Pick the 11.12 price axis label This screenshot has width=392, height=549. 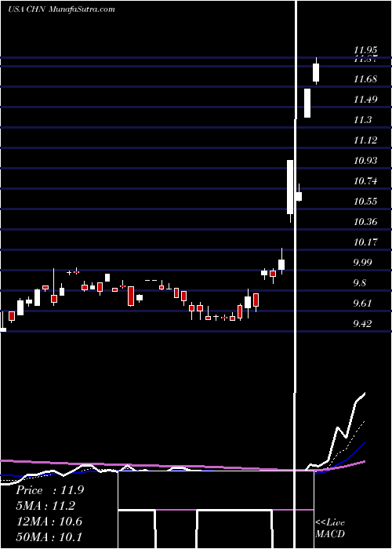tap(366, 140)
